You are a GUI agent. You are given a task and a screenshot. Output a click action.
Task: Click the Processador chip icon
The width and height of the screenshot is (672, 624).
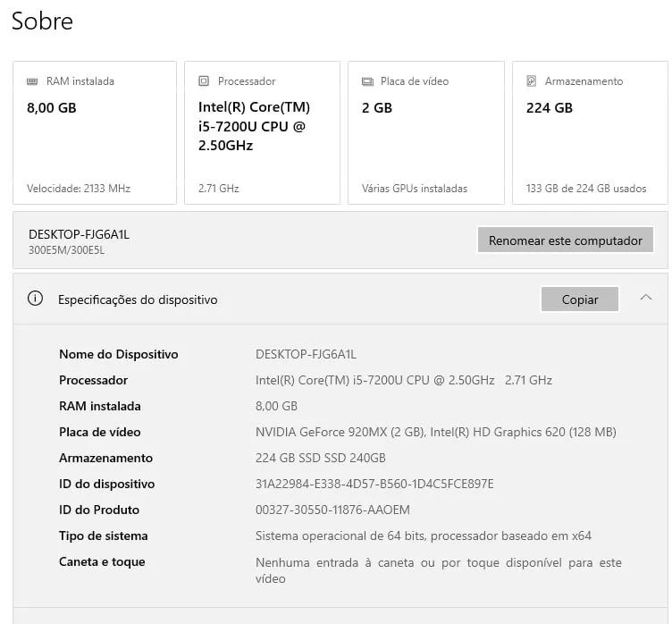(204, 81)
